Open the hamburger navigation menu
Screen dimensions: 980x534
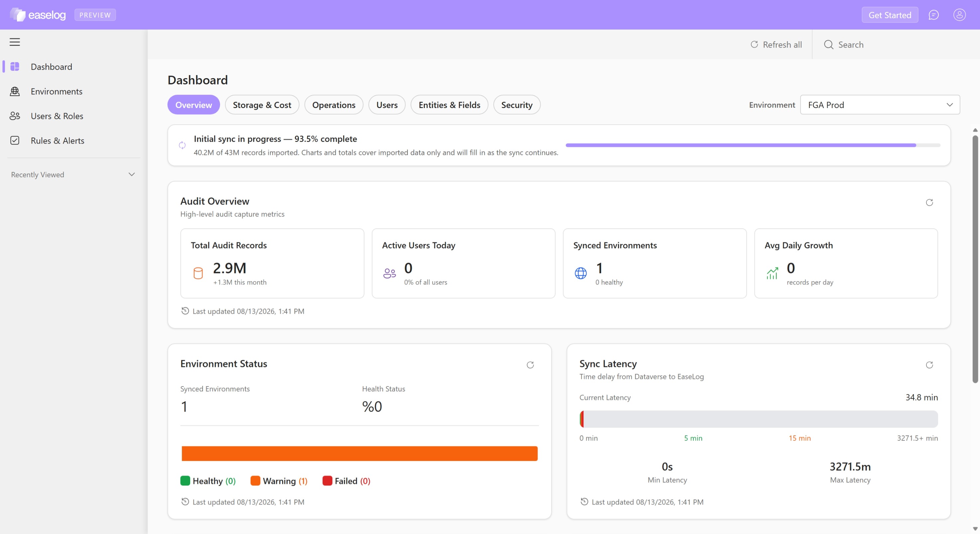[15, 42]
